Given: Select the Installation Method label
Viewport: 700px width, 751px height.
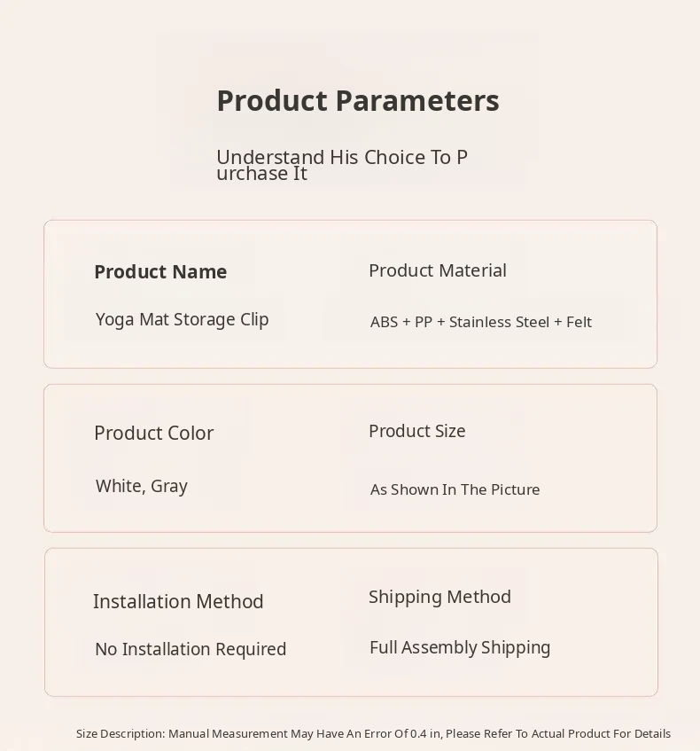Looking at the screenshot, I should (178, 601).
